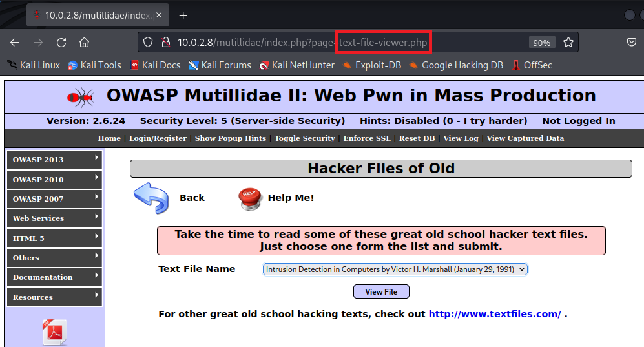644x347 pixels.
Task: Click the shield tracking protection icon
Action: point(148,42)
